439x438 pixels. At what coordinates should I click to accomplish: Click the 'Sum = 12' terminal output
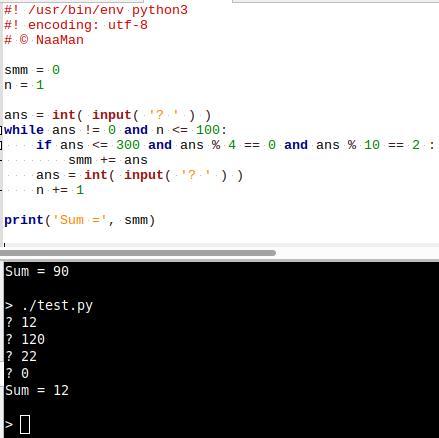click(37, 390)
